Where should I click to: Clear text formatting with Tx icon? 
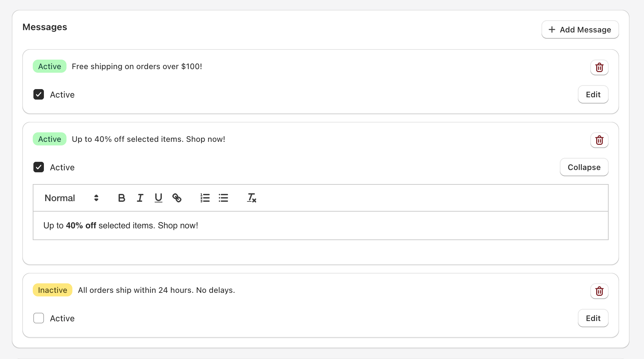coord(251,198)
